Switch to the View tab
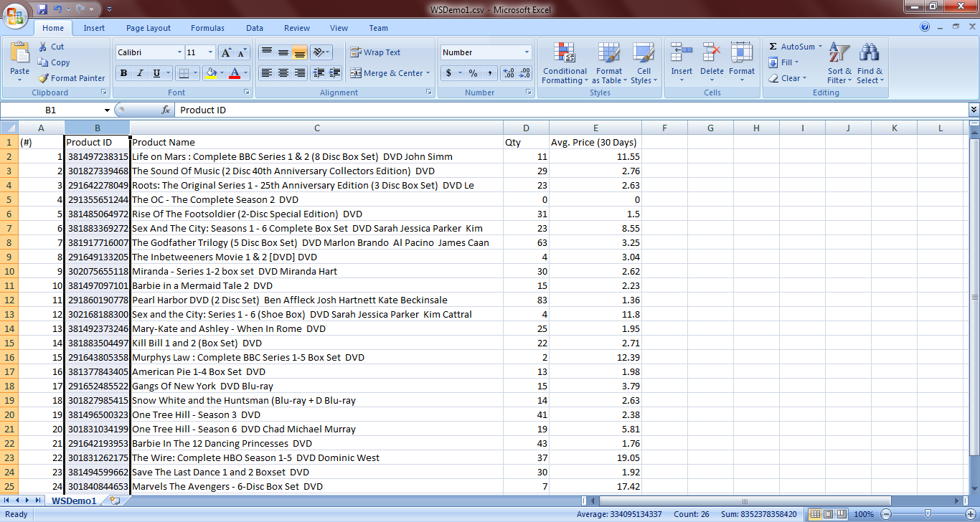 pyautogui.click(x=339, y=28)
